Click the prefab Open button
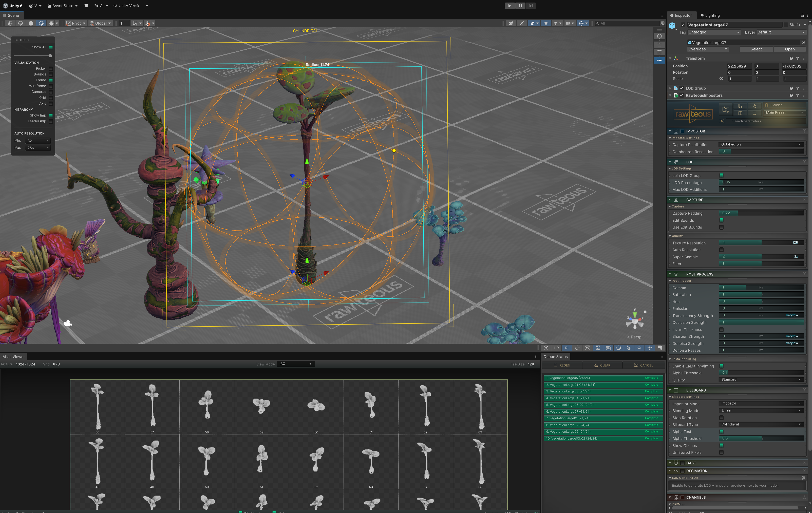This screenshot has height=513, width=812. (x=789, y=49)
